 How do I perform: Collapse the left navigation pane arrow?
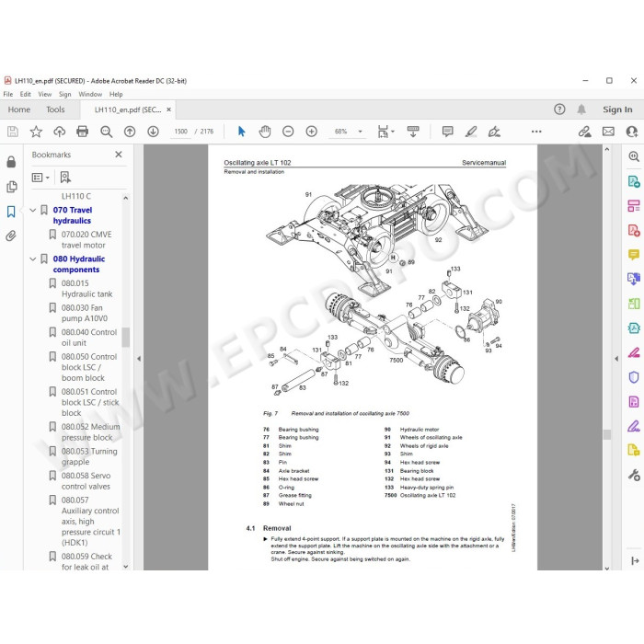(x=139, y=359)
